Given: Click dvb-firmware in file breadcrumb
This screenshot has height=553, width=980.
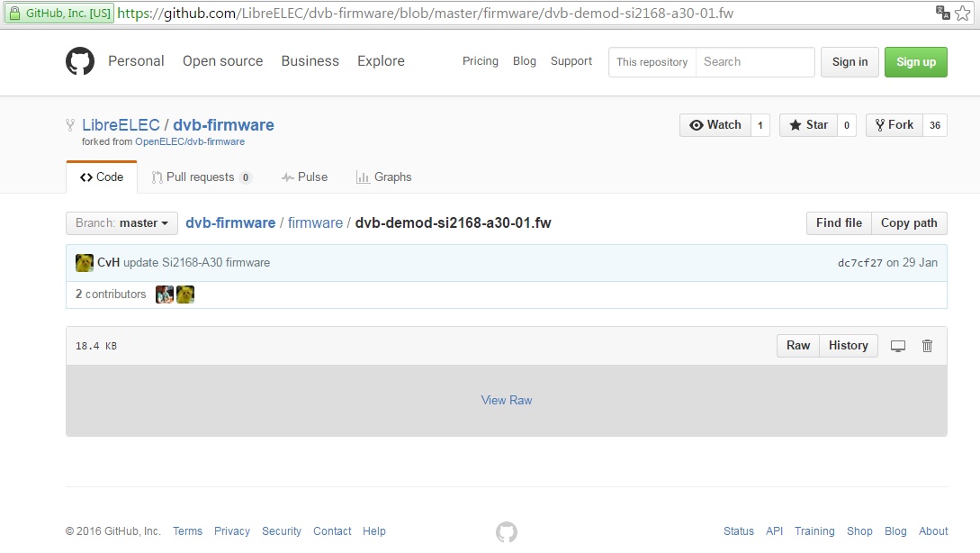Looking at the screenshot, I should 230,223.
